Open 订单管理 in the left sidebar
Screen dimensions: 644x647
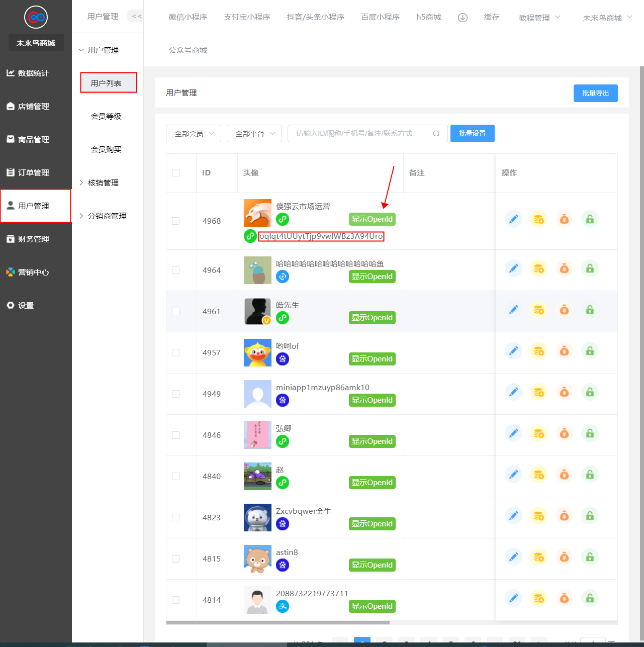tap(33, 173)
